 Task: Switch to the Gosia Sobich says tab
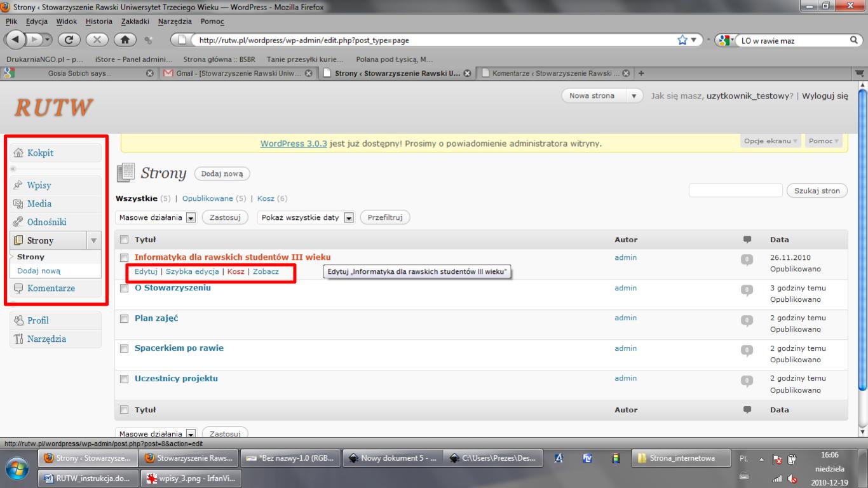[79, 73]
